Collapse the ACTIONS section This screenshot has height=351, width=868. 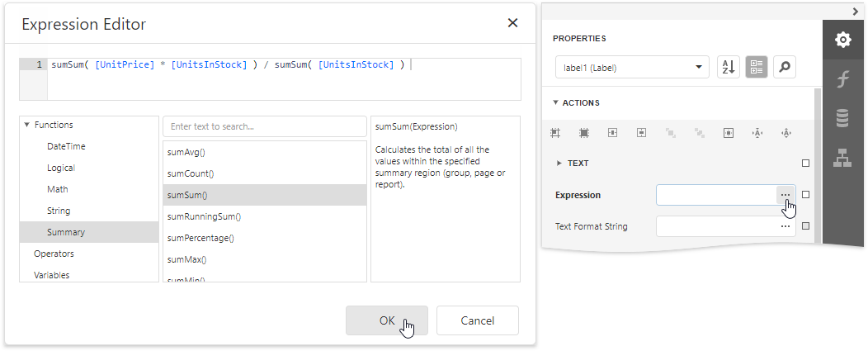coord(556,103)
